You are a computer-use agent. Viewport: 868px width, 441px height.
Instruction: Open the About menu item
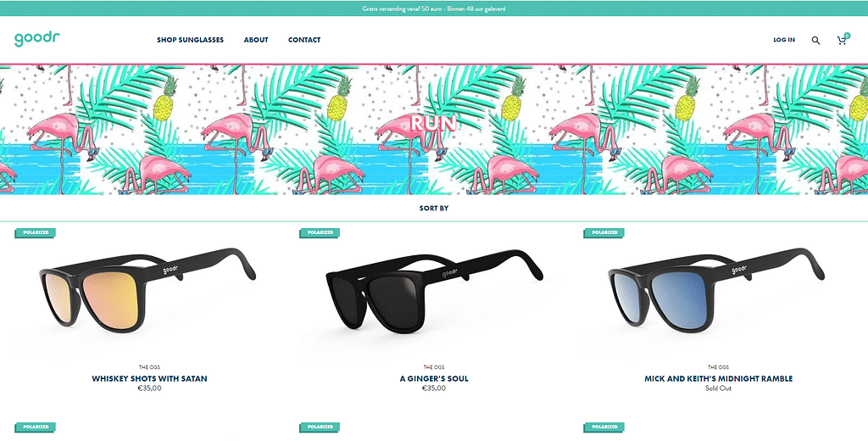click(256, 40)
